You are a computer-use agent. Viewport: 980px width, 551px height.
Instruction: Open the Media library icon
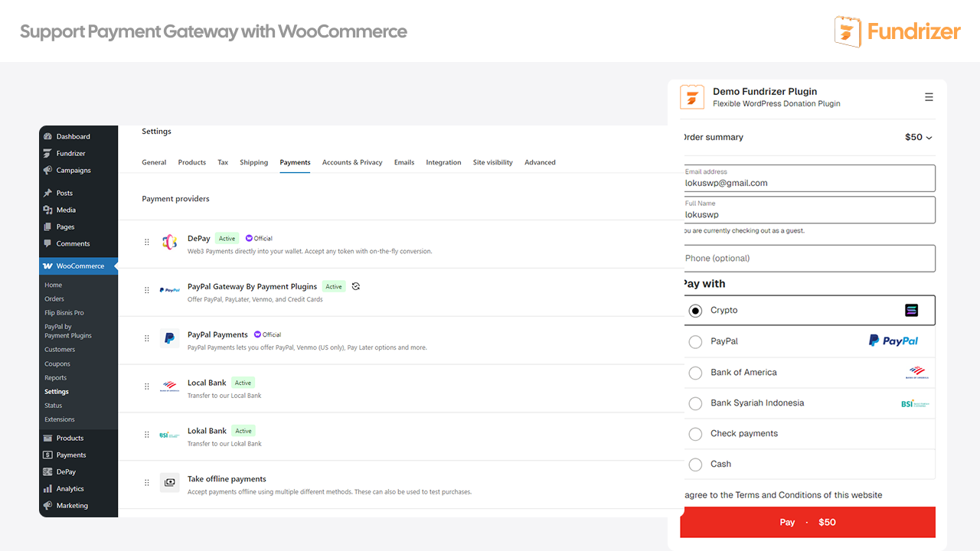click(48, 210)
